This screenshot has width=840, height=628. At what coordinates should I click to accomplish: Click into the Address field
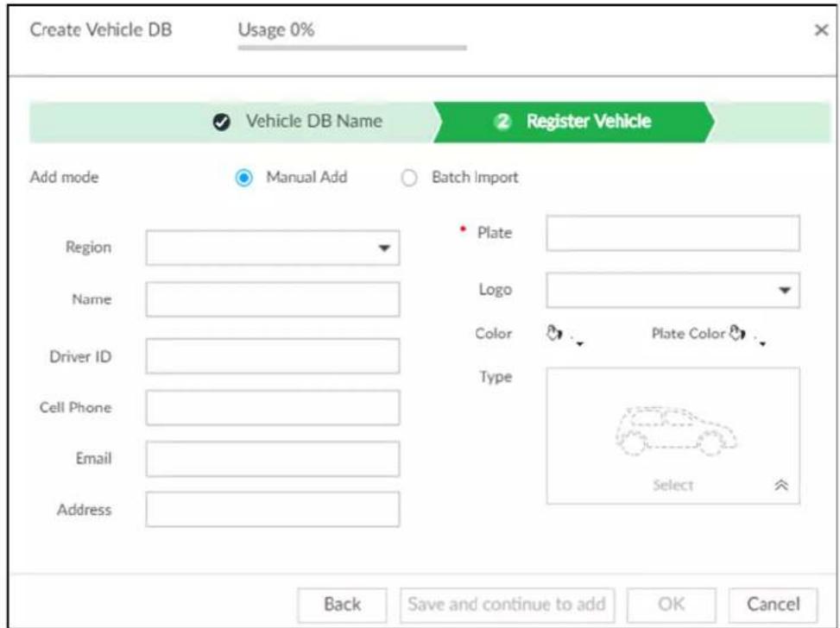tap(273, 510)
